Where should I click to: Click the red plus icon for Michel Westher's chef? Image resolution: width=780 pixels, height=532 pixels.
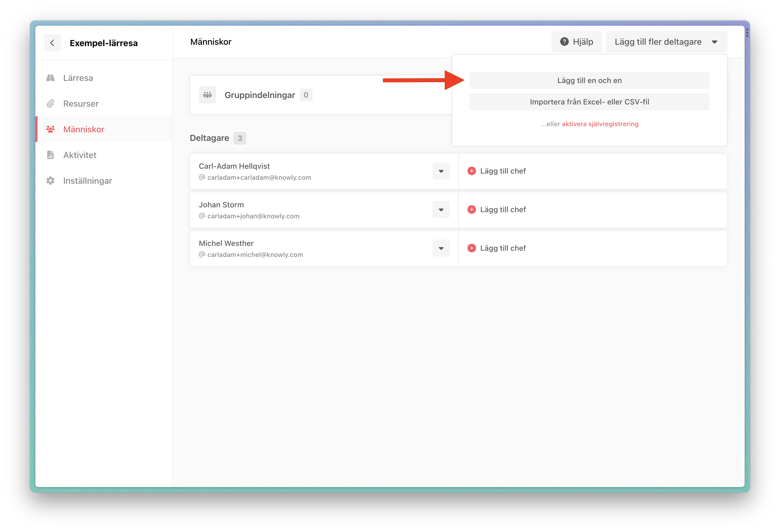471,248
